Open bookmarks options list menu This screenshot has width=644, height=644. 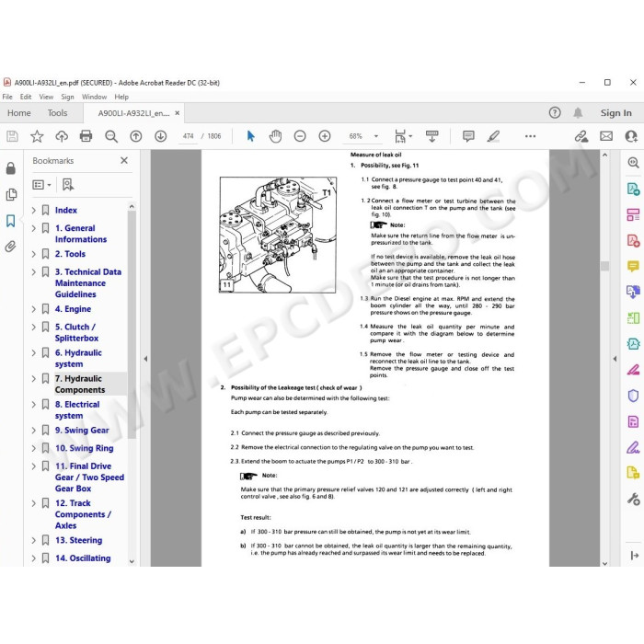coord(41,185)
